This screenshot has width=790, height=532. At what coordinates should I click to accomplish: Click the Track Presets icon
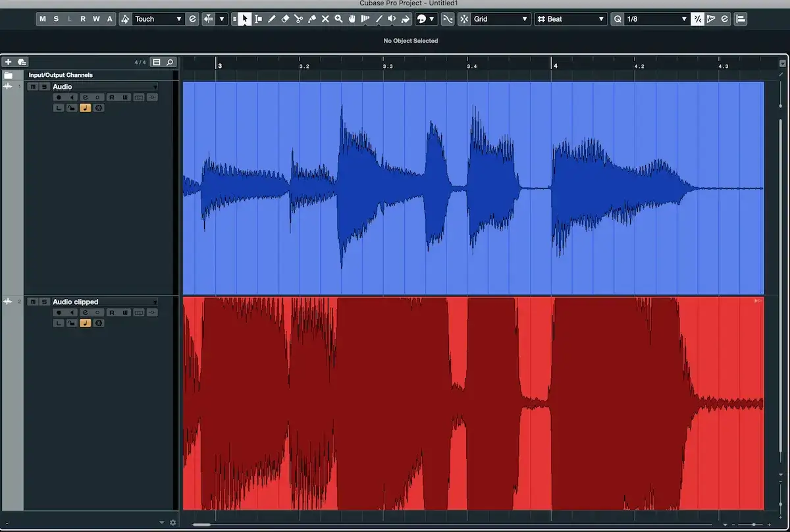pyautogui.click(x=22, y=62)
